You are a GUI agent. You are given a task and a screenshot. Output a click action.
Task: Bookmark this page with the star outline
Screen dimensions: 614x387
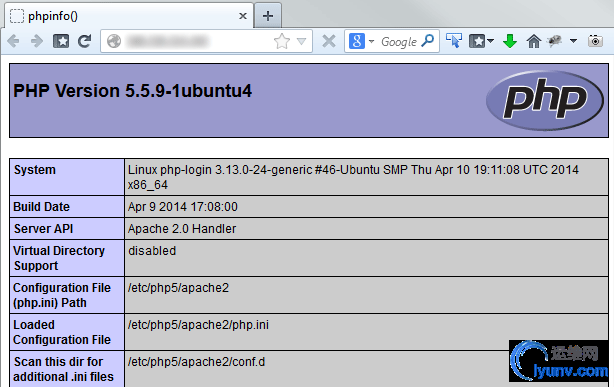tap(282, 41)
